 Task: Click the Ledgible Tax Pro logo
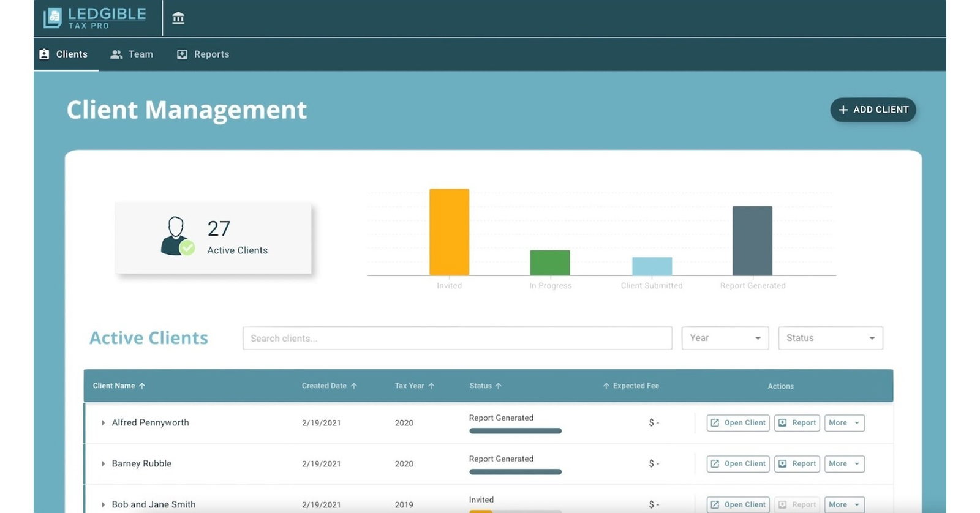click(95, 18)
